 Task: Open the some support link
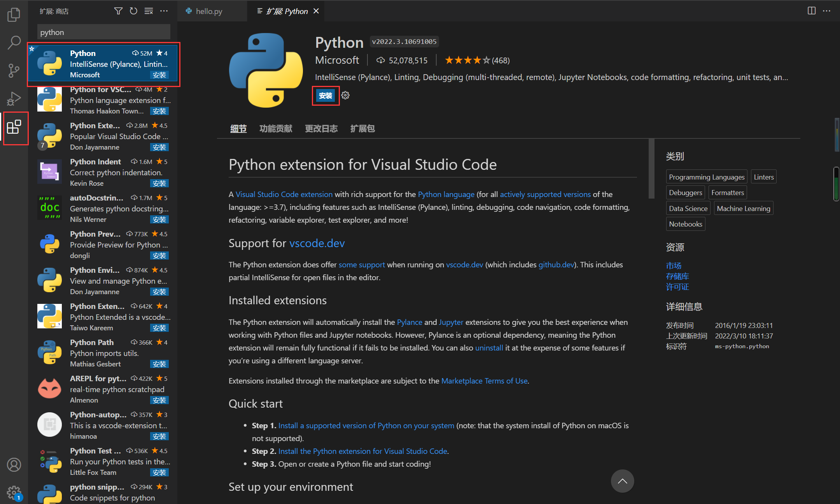coord(362,265)
